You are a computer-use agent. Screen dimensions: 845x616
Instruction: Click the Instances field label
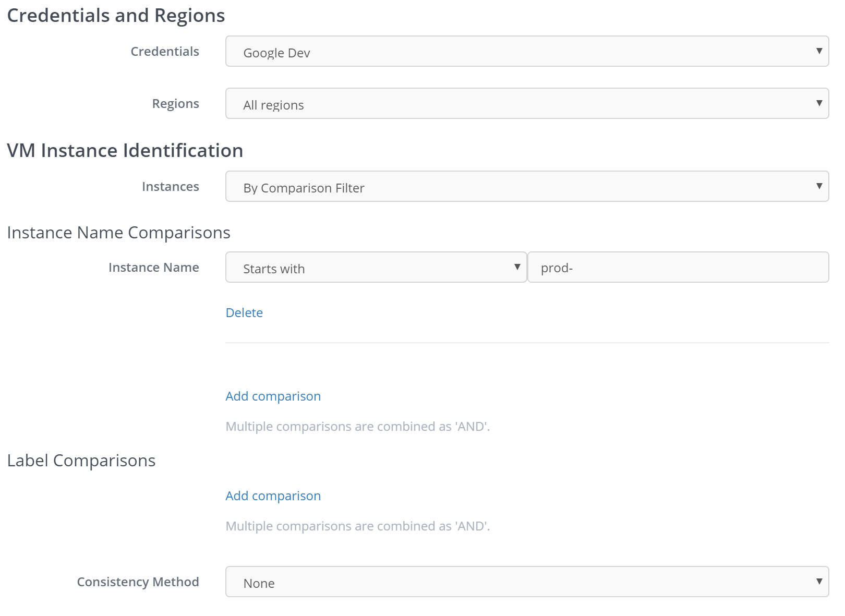(171, 187)
